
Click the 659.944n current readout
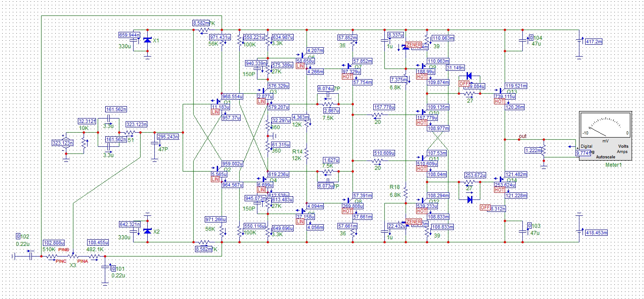tap(130, 35)
